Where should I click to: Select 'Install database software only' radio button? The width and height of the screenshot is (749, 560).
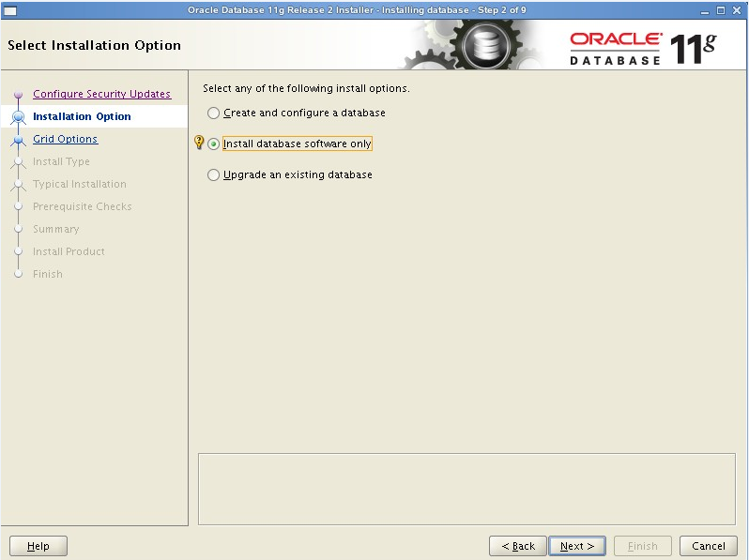214,144
